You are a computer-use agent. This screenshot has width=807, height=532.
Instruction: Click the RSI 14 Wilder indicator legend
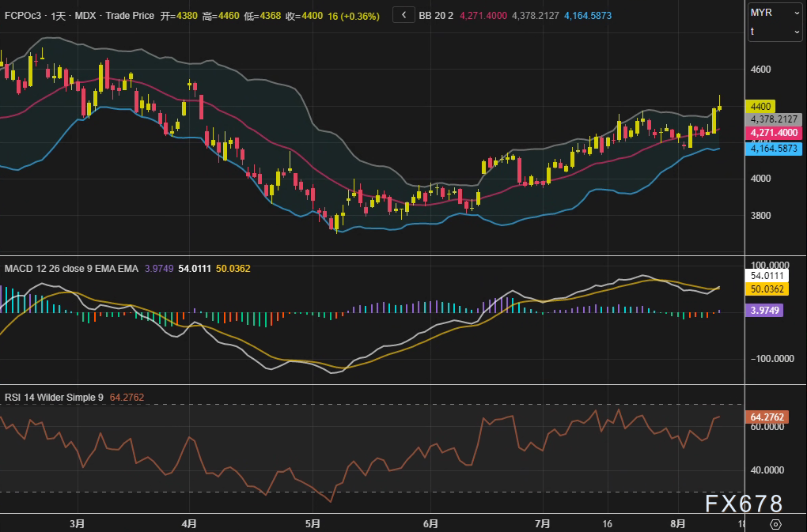54,397
